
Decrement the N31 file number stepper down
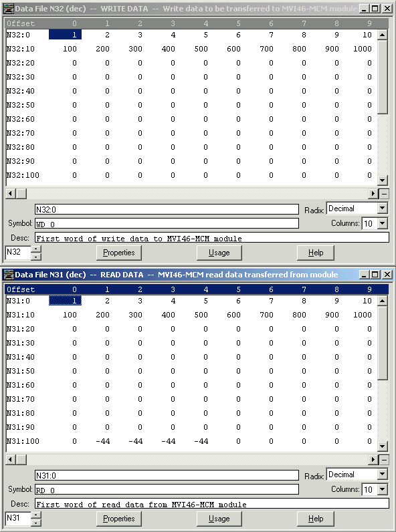[36, 523]
